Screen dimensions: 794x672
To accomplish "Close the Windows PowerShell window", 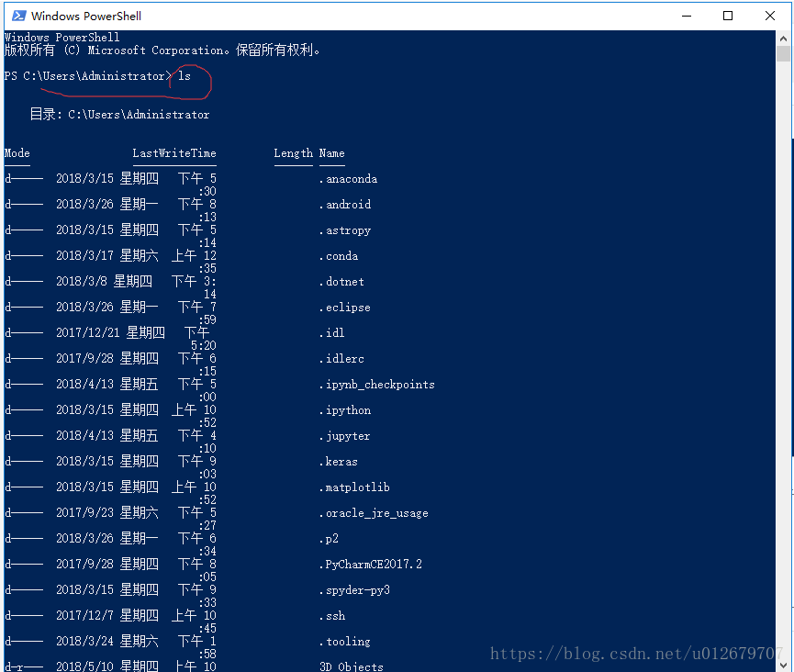I will click(770, 16).
